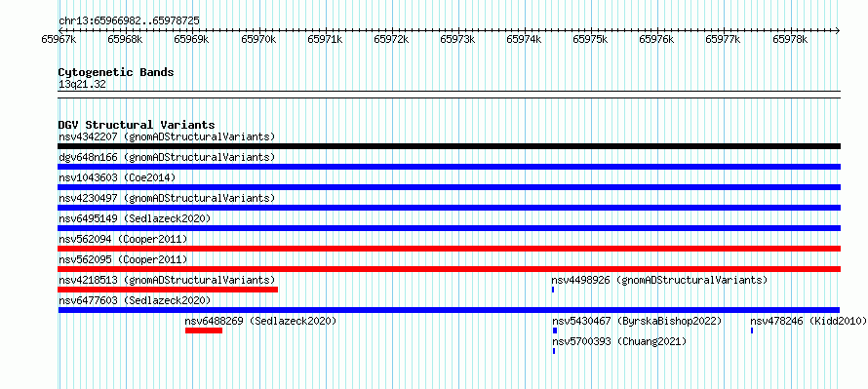This screenshot has width=868, height=389.
Task: Click the red nsv4218513 variant bar
Action: tap(168, 290)
